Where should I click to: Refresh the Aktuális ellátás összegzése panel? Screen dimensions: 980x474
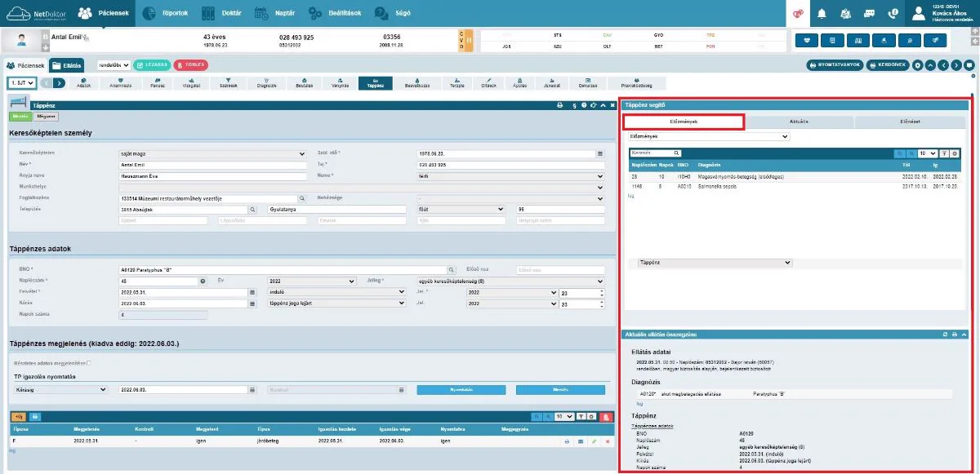[946, 334]
